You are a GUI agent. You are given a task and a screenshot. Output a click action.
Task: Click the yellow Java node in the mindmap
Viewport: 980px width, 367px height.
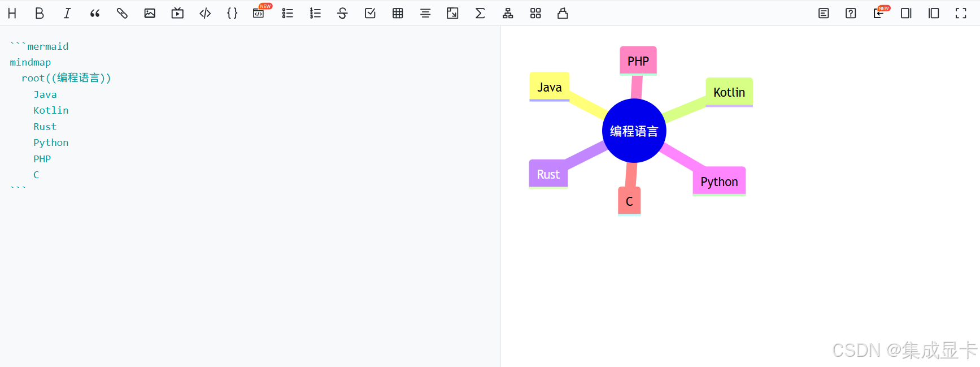coord(550,87)
